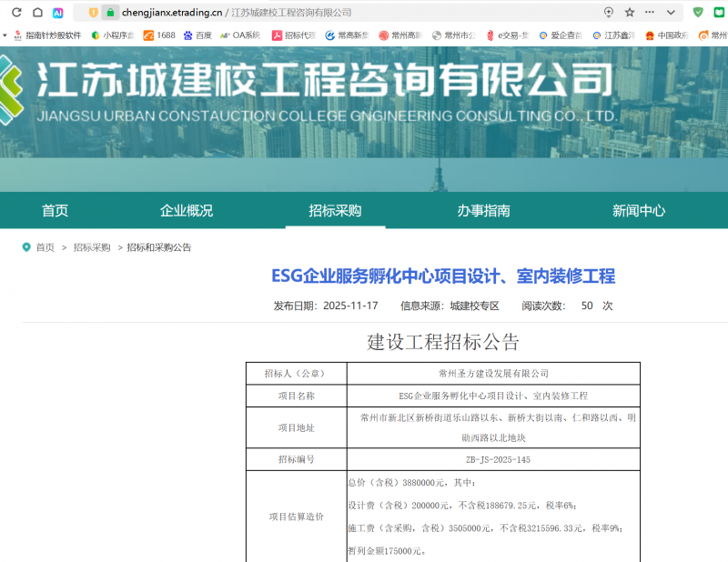Image resolution: width=728 pixels, height=562 pixels.
Task: Click the ESG project announcement title
Action: tap(443, 276)
